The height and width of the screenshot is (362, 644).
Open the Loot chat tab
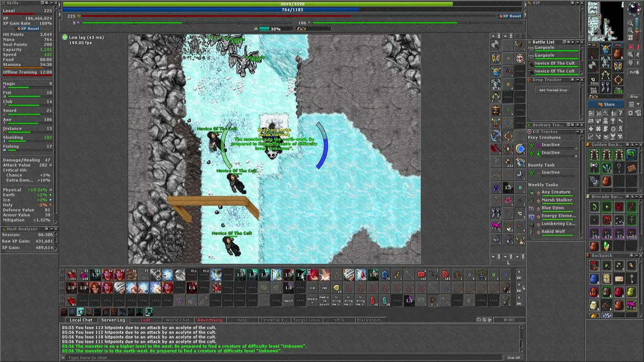tap(145, 320)
